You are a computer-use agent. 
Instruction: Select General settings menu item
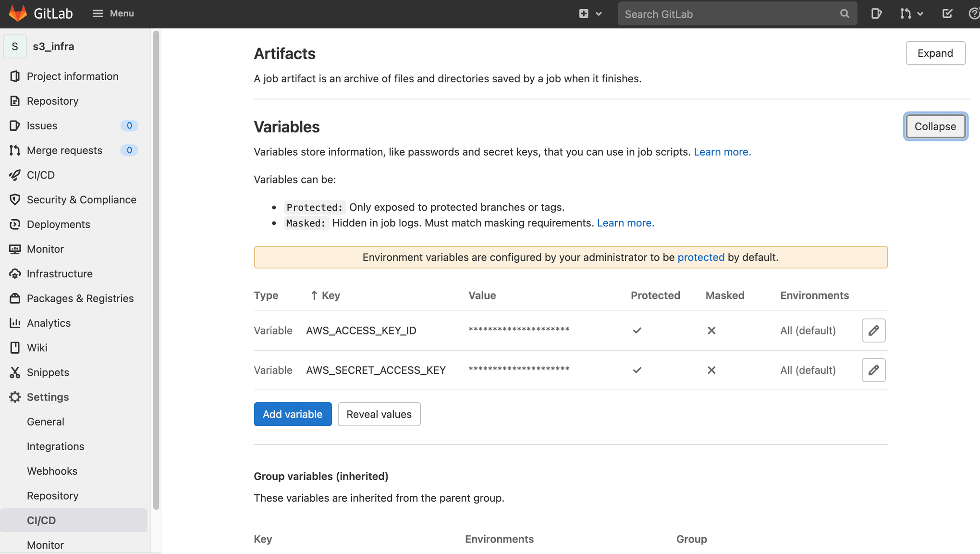[45, 421]
